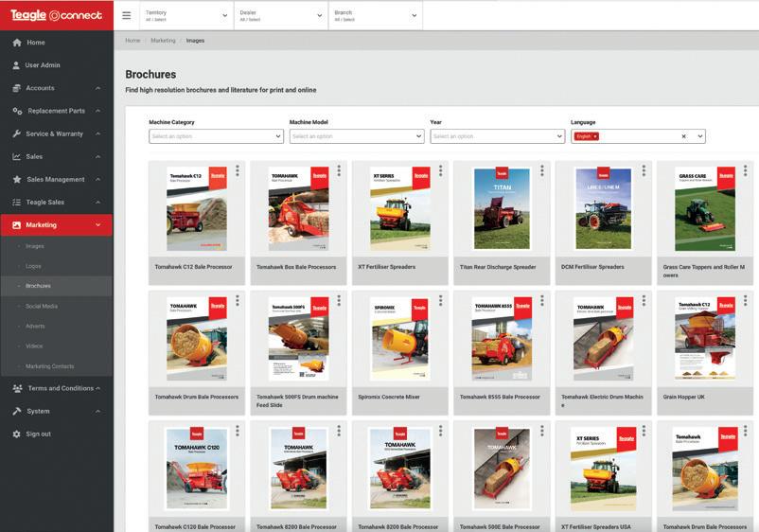
Task: Click the Sales chart icon
Action: click(16, 156)
